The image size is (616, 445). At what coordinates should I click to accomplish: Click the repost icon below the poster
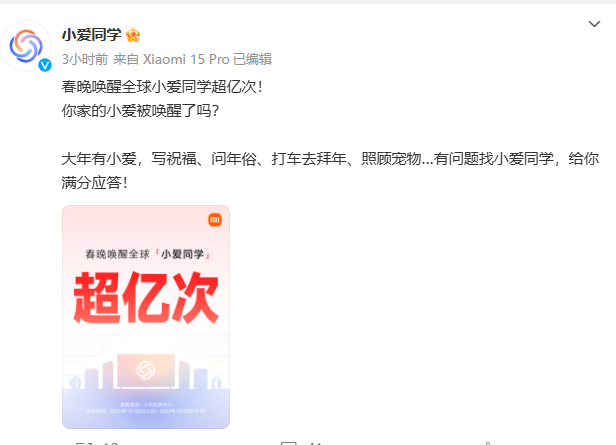[83, 443]
